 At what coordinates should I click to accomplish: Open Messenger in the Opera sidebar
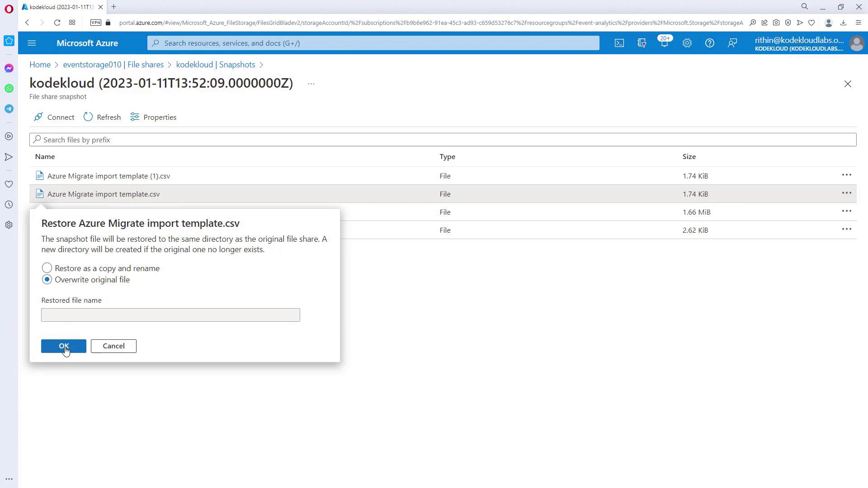pyautogui.click(x=9, y=68)
